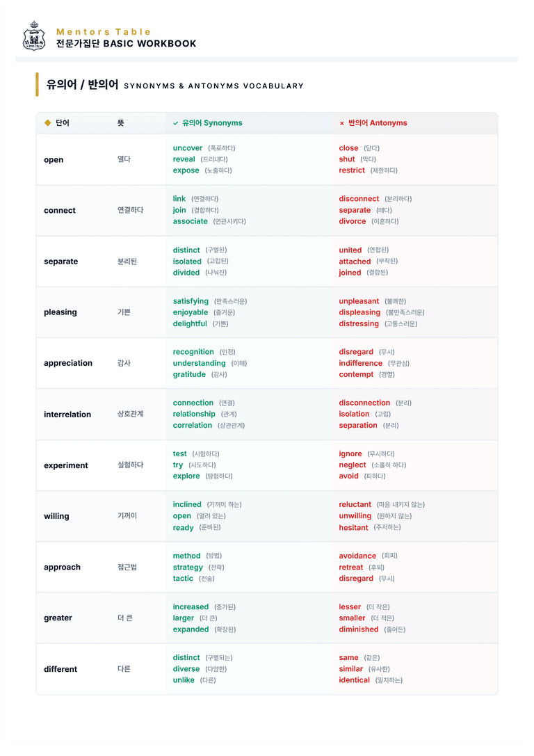Select the word 'experiment'

point(66,465)
